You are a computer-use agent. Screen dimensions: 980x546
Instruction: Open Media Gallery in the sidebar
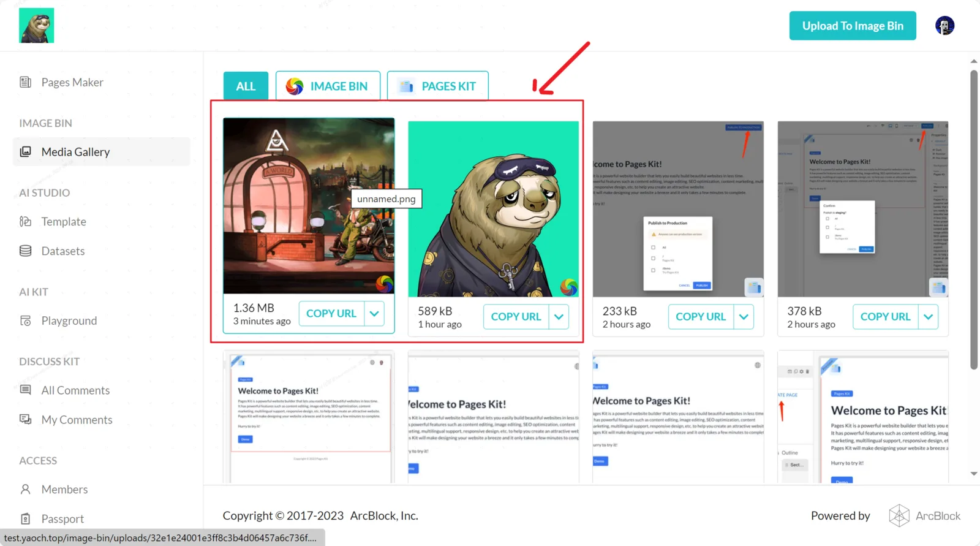(102, 151)
